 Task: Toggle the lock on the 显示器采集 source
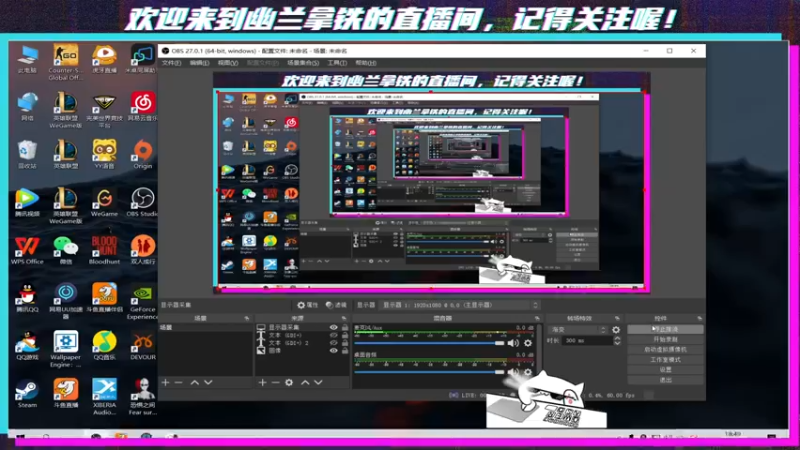pyautogui.click(x=345, y=328)
